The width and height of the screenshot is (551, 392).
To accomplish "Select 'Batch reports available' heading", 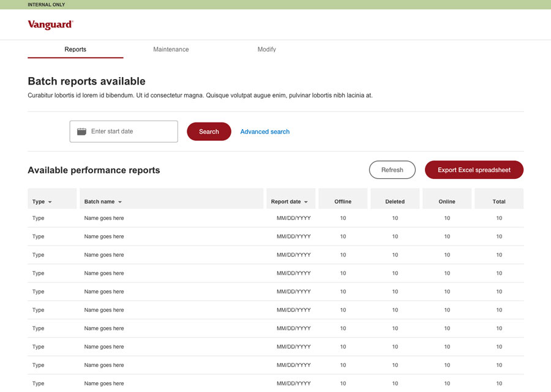I will 86,81.
